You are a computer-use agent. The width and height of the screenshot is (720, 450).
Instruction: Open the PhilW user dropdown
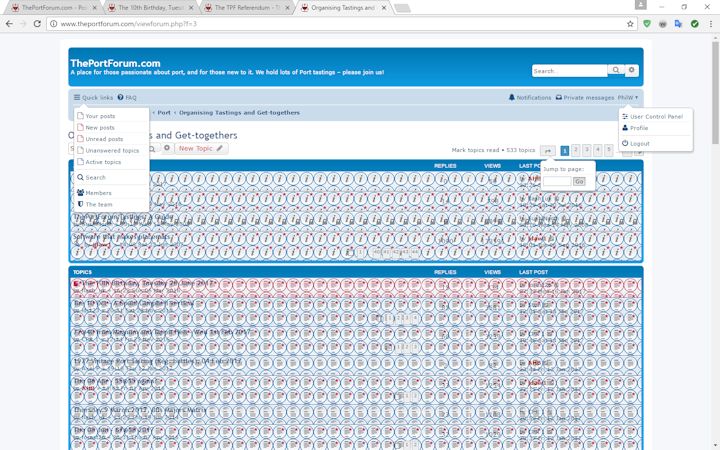(x=628, y=98)
